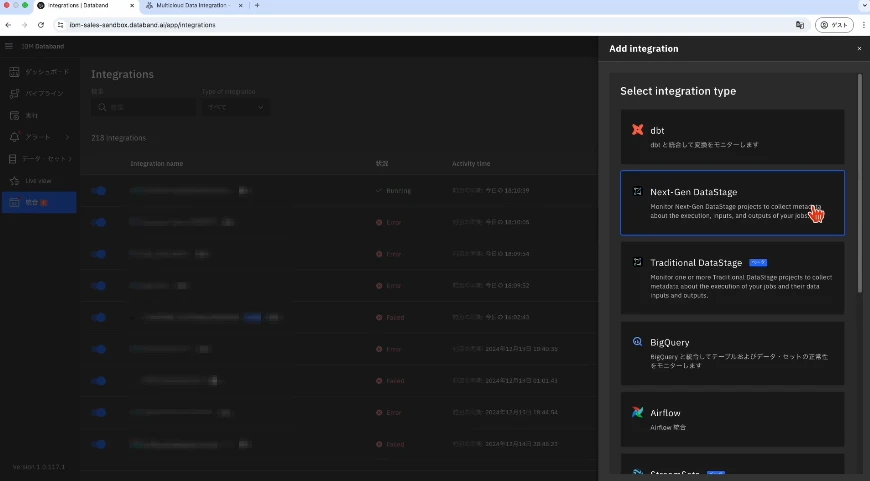Toggle the Error integration at 18:09:54
Viewport: 870px width, 481px height.
coord(99,254)
